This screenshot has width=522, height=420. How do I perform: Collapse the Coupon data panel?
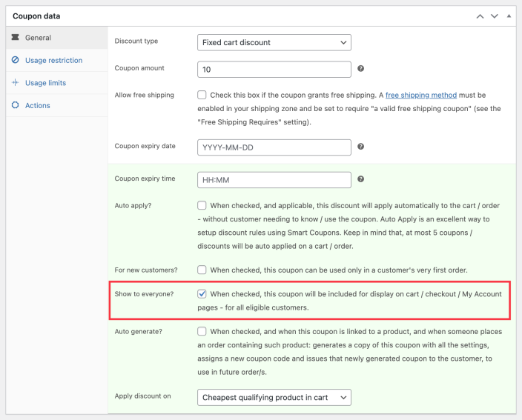[x=509, y=16]
